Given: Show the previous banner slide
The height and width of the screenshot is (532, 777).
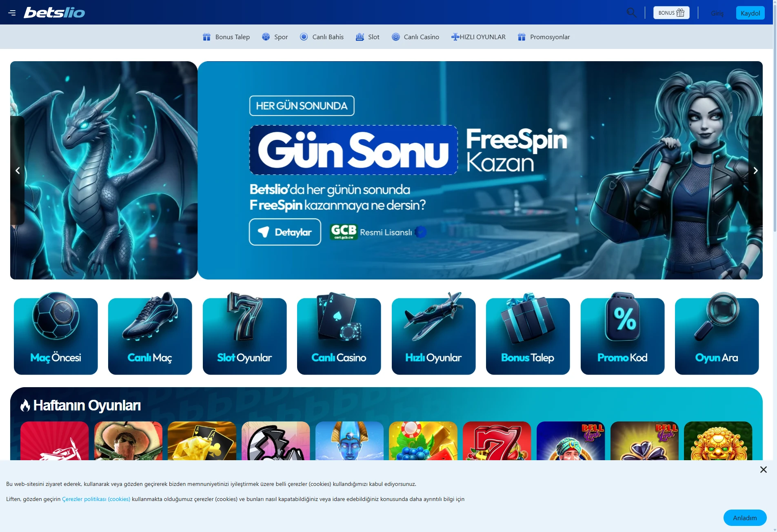Looking at the screenshot, I should click(x=18, y=171).
